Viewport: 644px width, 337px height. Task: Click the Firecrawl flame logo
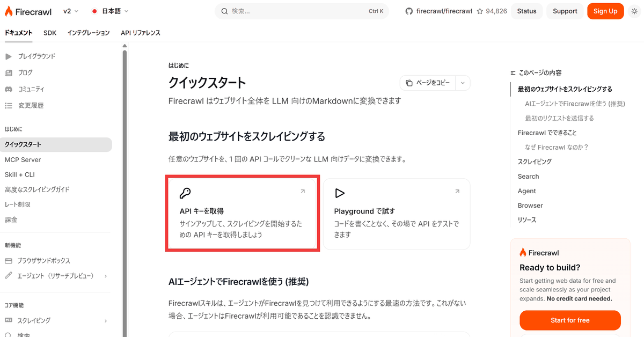click(11, 11)
